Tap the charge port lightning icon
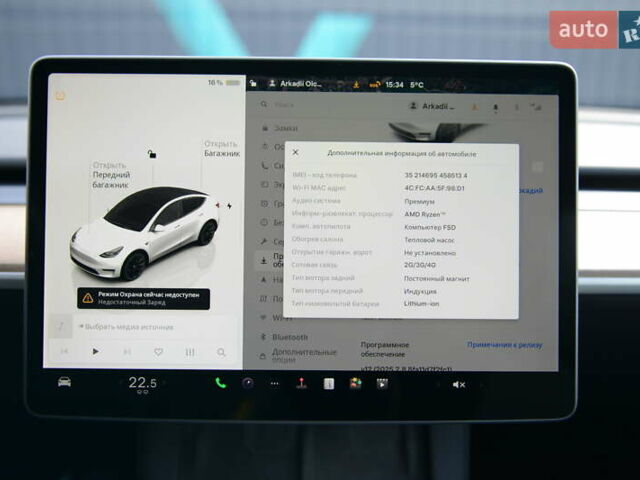Viewport: 640px width, 480px height. tap(229, 205)
